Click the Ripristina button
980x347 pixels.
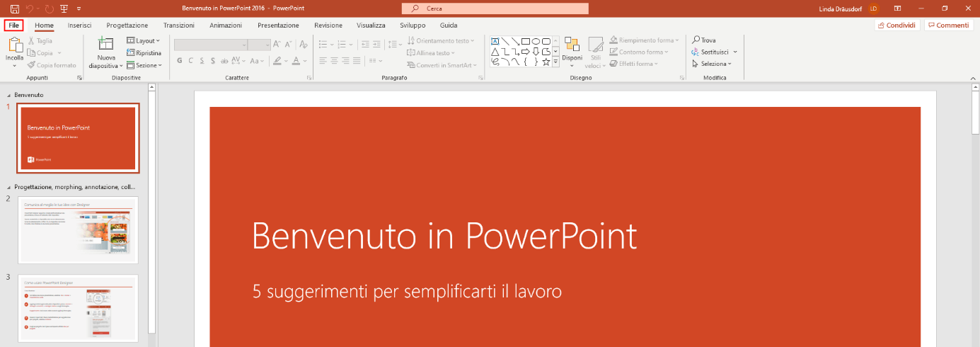tap(144, 53)
